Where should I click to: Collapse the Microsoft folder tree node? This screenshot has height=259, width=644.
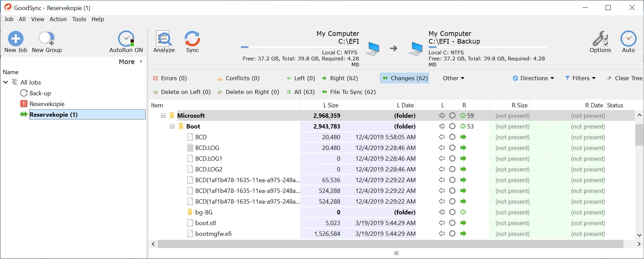point(163,116)
